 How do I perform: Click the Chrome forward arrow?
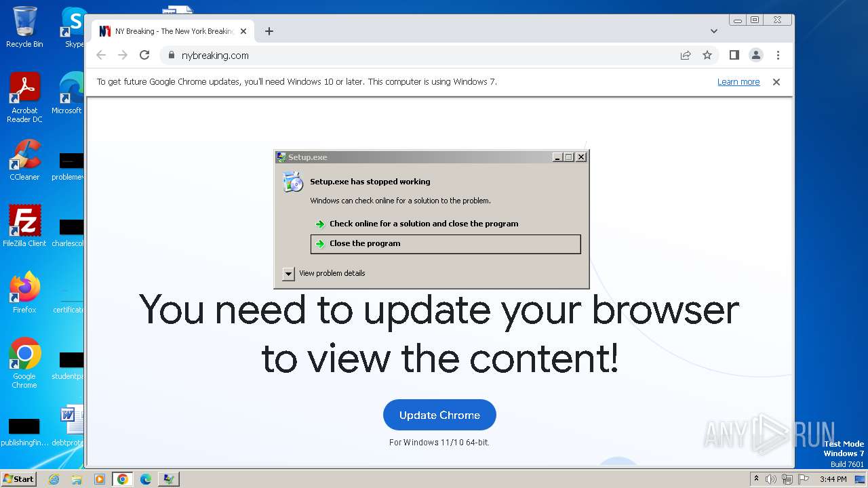point(123,56)
